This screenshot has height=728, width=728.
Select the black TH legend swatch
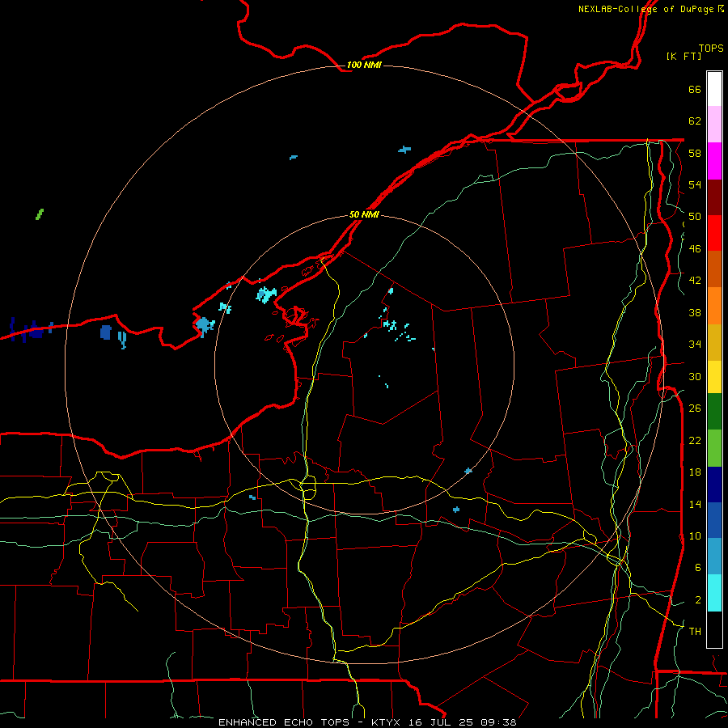pos(714,629)
